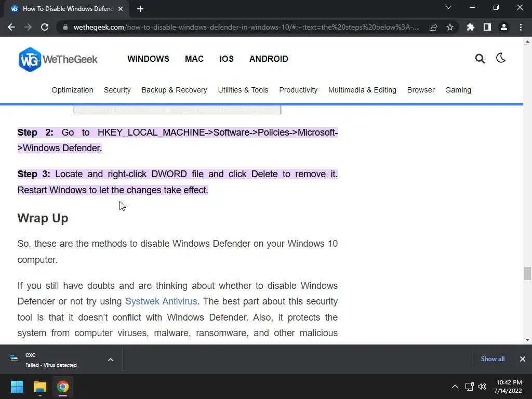Click the 'Failed - Virus detected' status text
Viewport: 532px width, 399px height.
coord(51,365)
